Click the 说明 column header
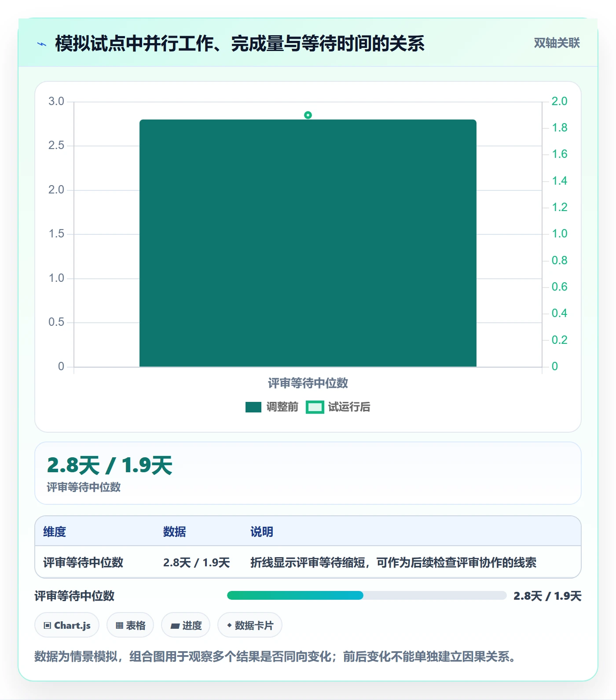Screen dimensions: 616x700 pyautogui.click(x=262, y=532)
